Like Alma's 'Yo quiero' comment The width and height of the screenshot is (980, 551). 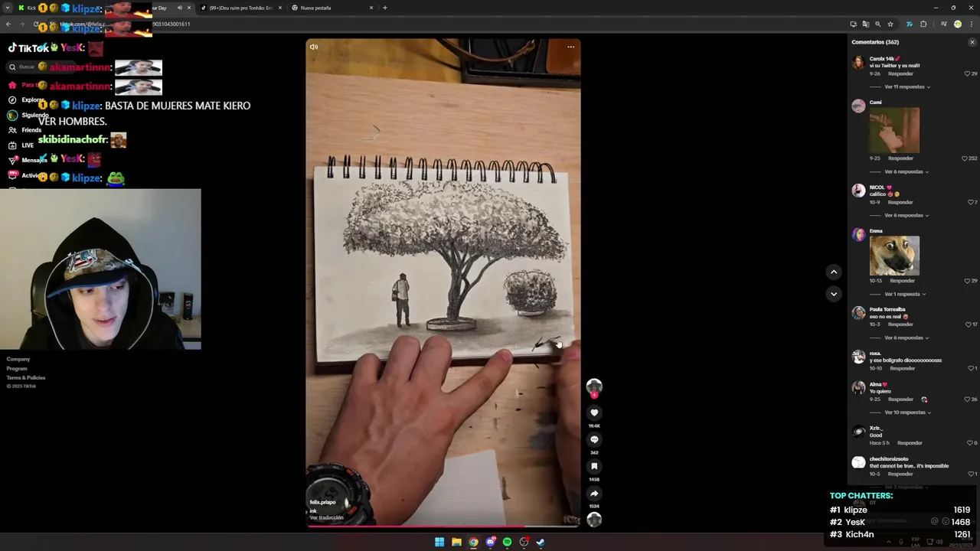[x=967, y=399]
